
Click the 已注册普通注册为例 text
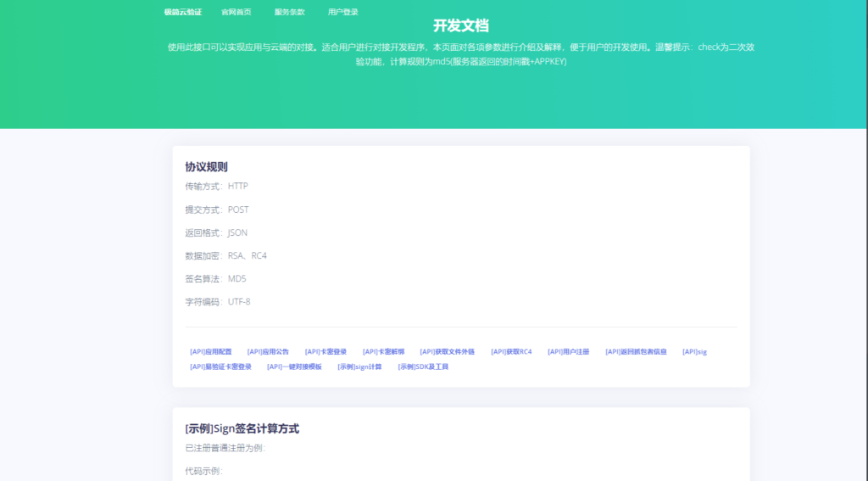point(225,448)
